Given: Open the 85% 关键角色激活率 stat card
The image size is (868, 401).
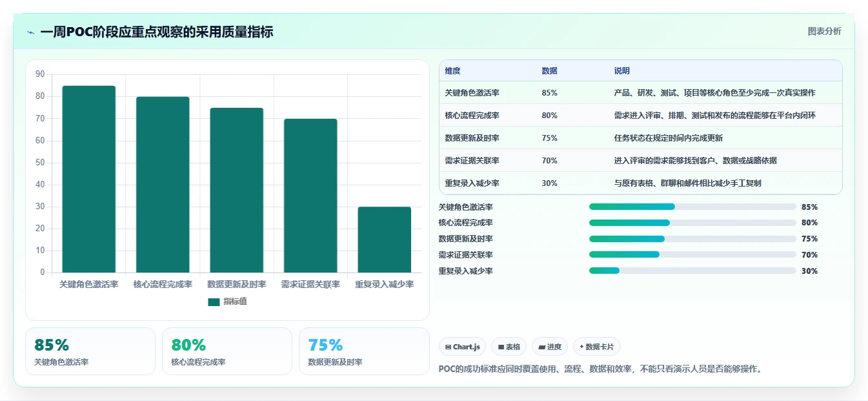Looking at the screenshot, I should click(90, 351).
